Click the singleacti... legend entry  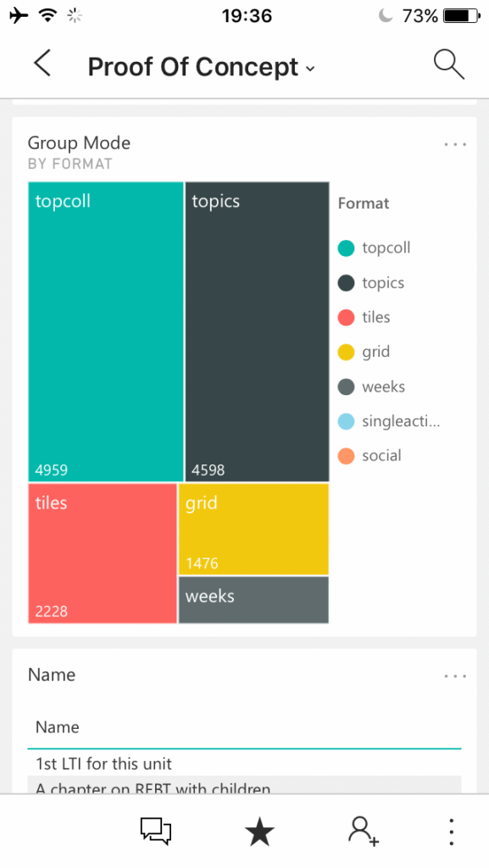389,421
